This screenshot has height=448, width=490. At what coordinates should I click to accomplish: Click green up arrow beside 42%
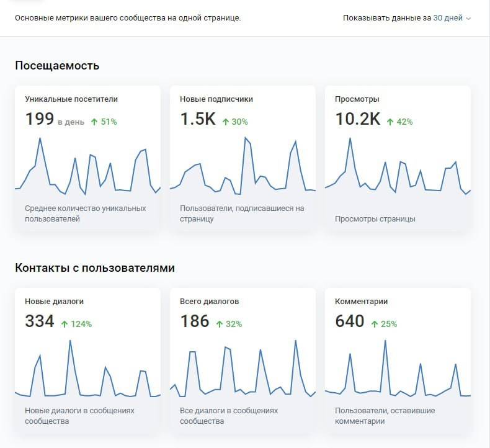pos(390,122)
